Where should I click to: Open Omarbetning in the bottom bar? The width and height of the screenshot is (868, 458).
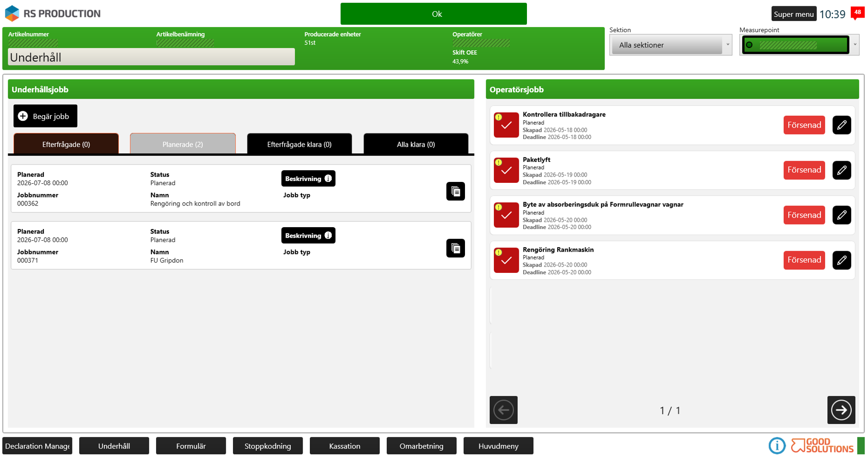422,446
